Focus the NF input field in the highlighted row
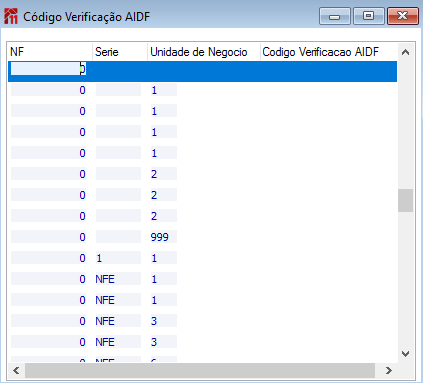The height and width of the screenshot is (383, 423). 48,69
